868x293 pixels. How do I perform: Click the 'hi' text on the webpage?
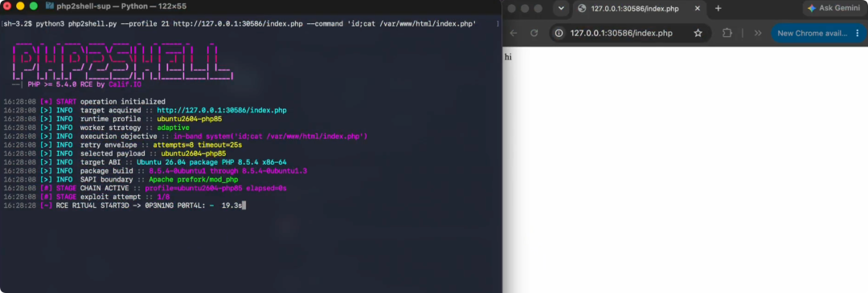508,56
